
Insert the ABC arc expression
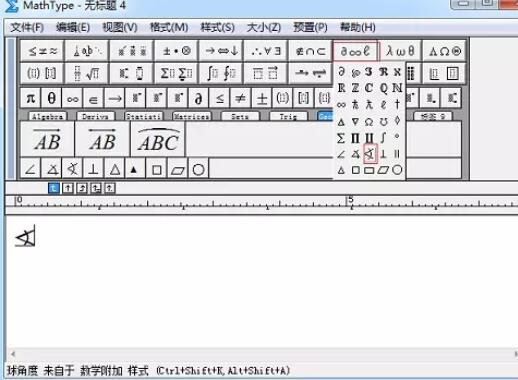pos(158,139)
